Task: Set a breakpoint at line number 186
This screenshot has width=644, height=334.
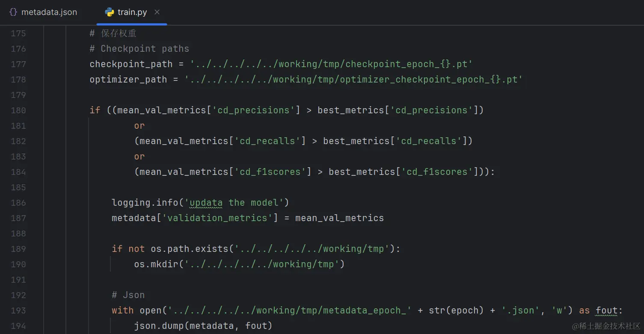Action: [x=18, y=203]
